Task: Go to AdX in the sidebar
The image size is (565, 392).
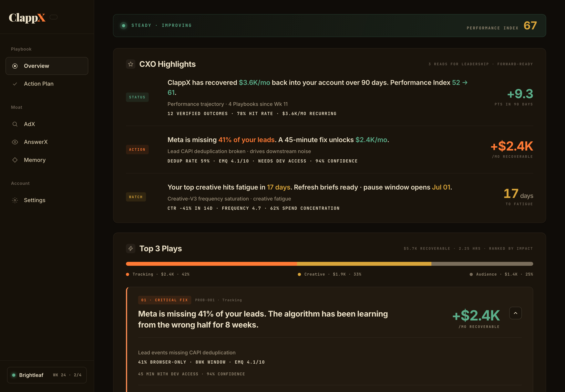Action: tap(47, 124)
